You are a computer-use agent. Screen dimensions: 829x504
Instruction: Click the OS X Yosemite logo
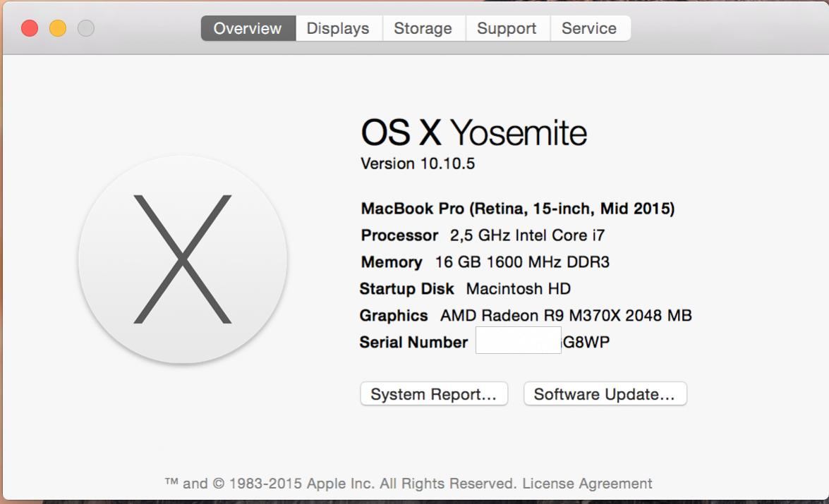pyautogui.click(x=183, y=259)
